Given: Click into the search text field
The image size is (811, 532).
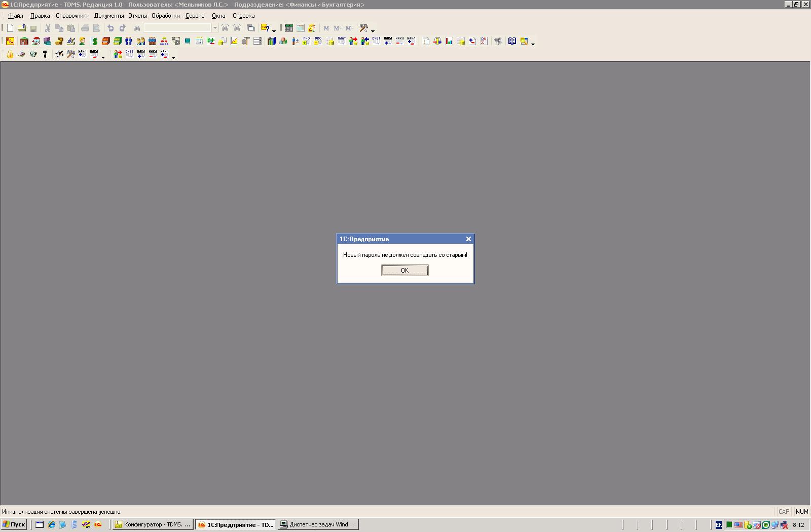Looking at the screenshot, I should click(177, 28).
